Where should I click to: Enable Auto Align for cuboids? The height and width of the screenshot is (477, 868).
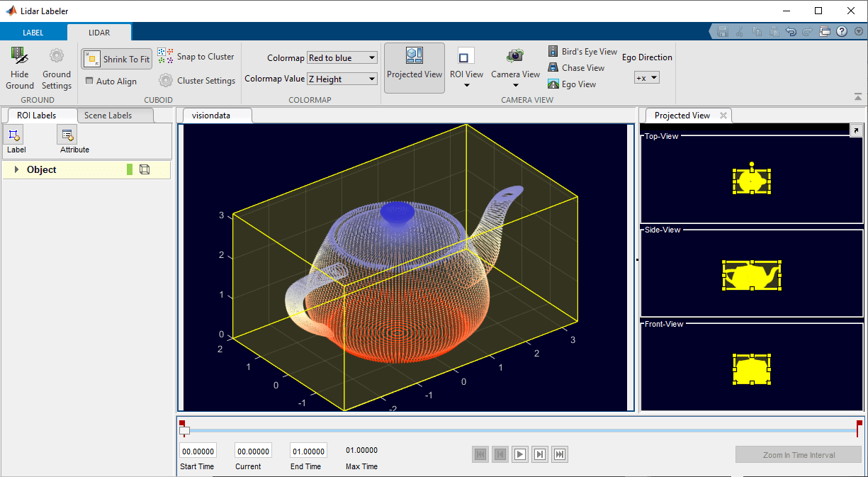(x=112, y=81)
